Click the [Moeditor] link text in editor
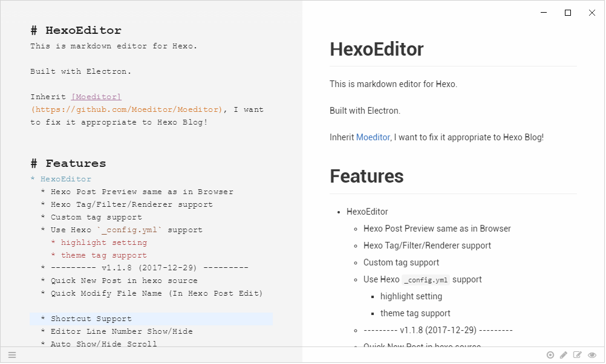This screenshot has height=364, width=606. tap(96, 97)
